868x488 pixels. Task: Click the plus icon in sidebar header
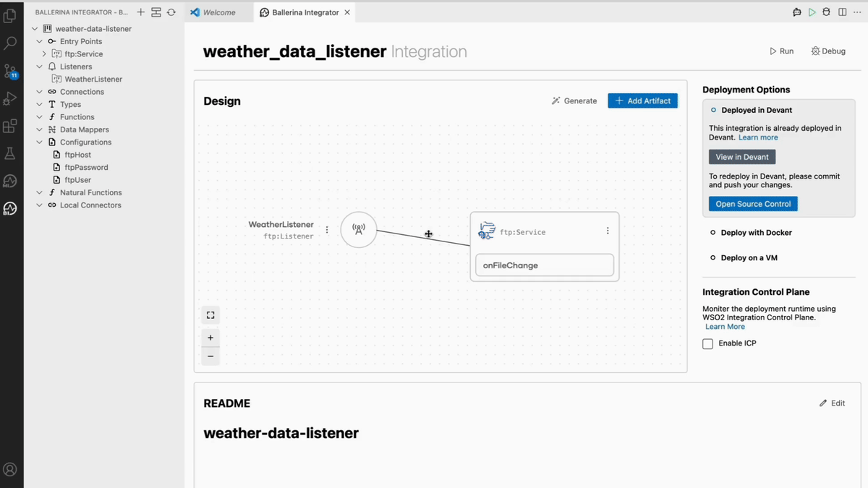[x=141, y=12]
